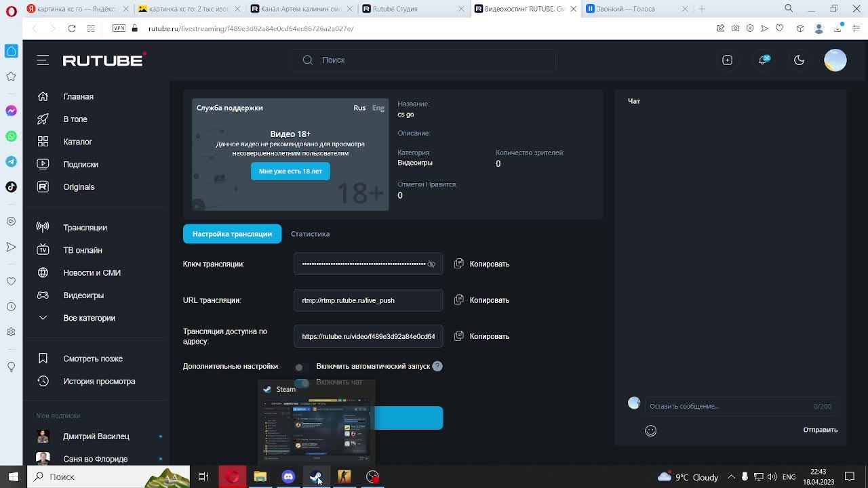This screenshot has width=868, height=488.
Task: Open browser tab search magnifier
Action: tap(789, 9)
